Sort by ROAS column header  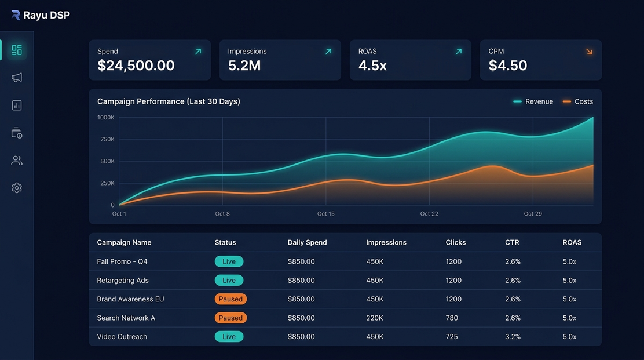[572, 242]
